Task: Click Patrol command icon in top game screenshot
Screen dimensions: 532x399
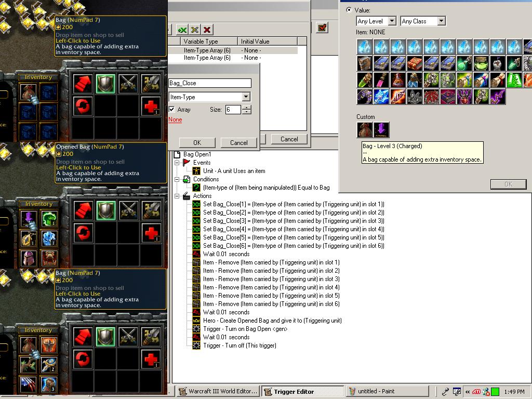Action: click(151, 84)
